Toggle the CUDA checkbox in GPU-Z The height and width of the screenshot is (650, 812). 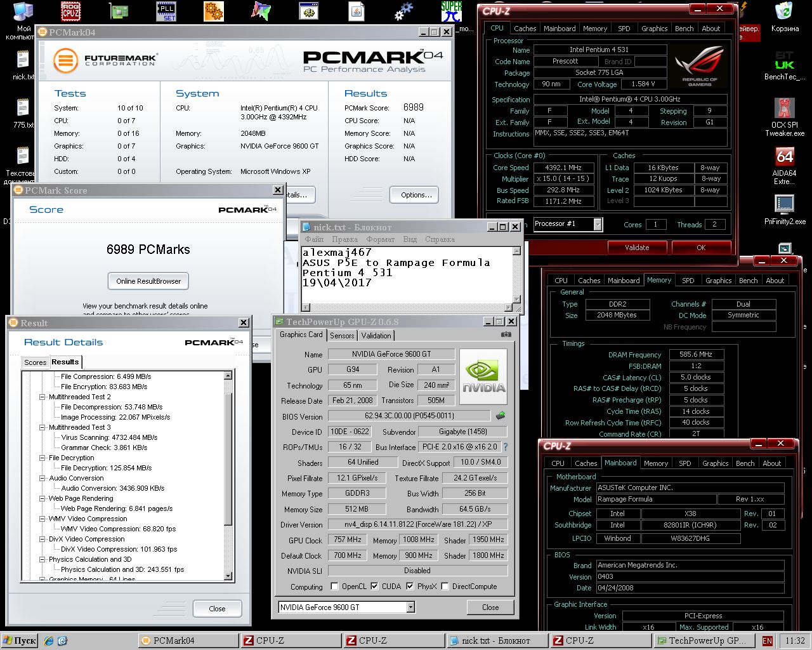[374, 587]
